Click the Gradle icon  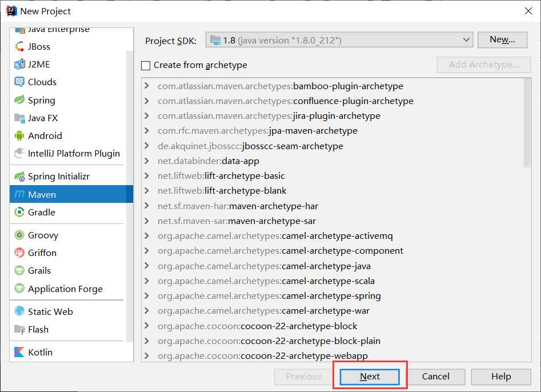pyautogui.click(x=19, y=212)
